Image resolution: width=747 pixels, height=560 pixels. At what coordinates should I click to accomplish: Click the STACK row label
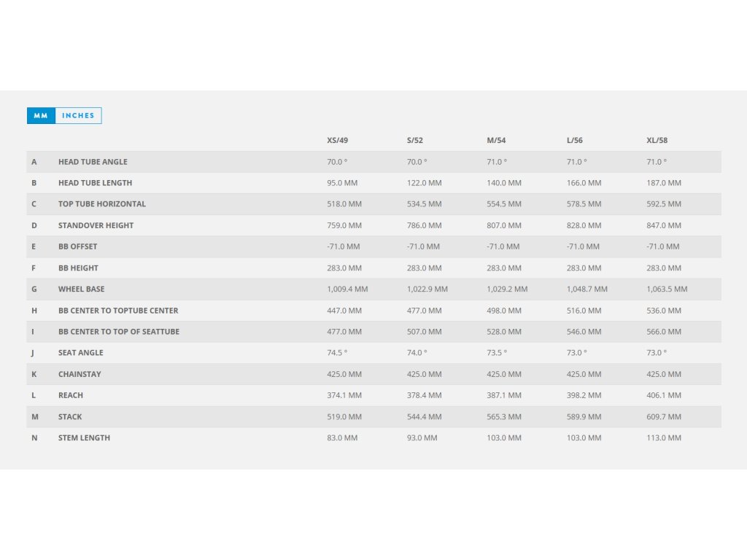(x=70, y=416)
